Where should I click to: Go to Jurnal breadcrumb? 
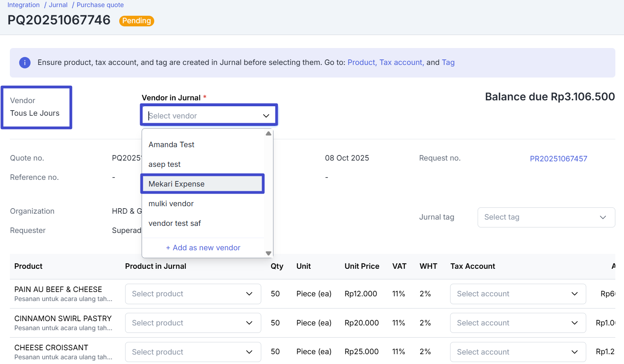pos(58,5)
